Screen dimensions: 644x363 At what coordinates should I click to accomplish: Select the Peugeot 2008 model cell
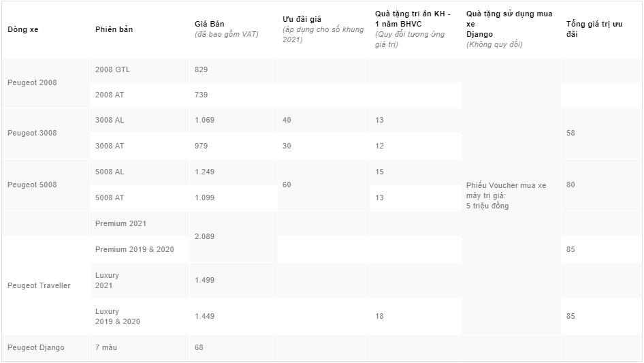[32, 82]
